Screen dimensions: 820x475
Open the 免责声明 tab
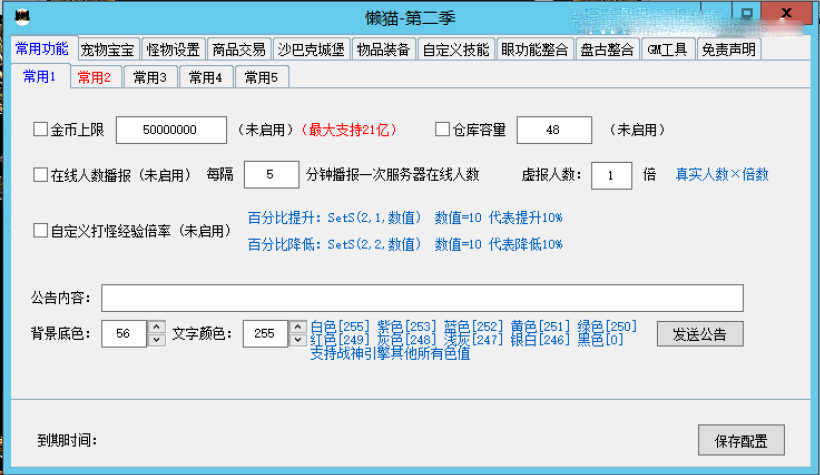pyautogui.click(x=728, y=50)
